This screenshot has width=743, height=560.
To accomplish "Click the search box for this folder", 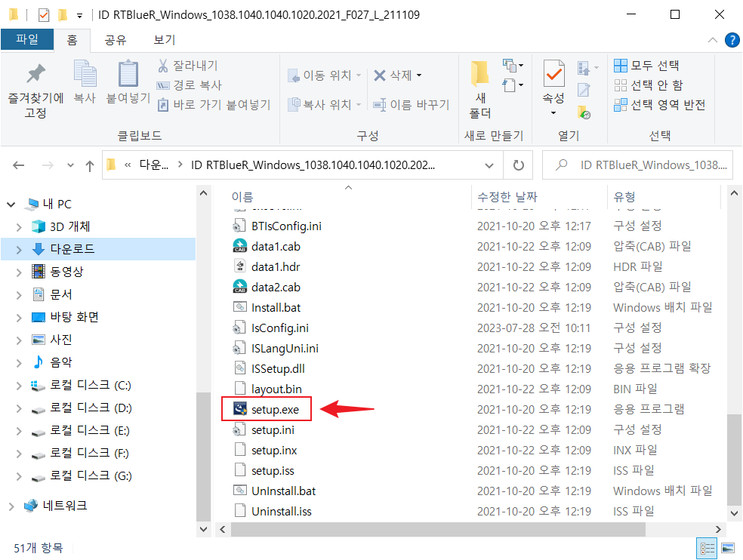I will click(637, 165).
